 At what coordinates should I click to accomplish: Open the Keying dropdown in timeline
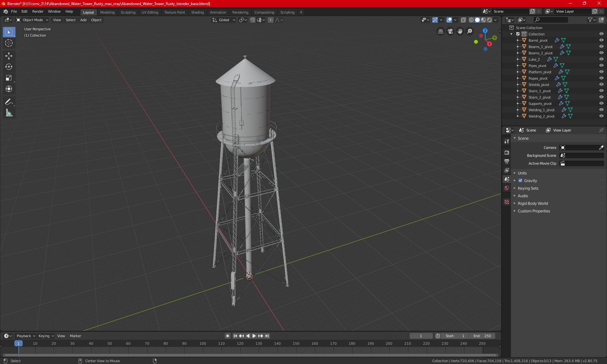[x=46, y=336]
